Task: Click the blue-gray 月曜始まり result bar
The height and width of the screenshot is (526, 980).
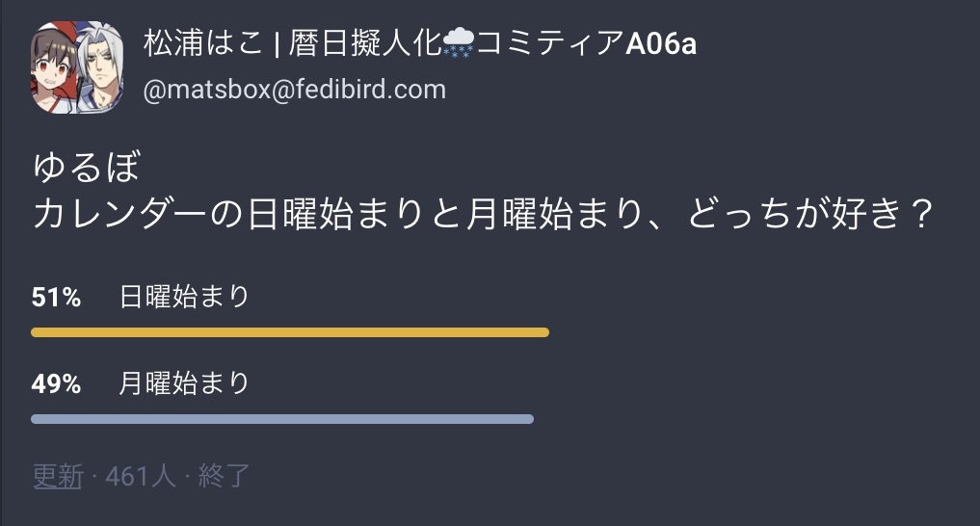Action: point(282,418)
